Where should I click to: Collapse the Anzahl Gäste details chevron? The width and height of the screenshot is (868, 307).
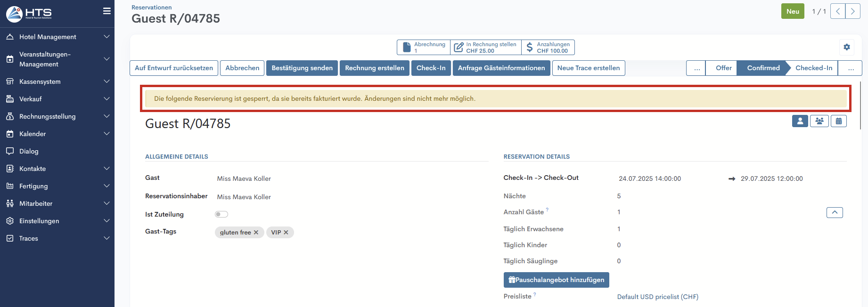tap(835, 212)
